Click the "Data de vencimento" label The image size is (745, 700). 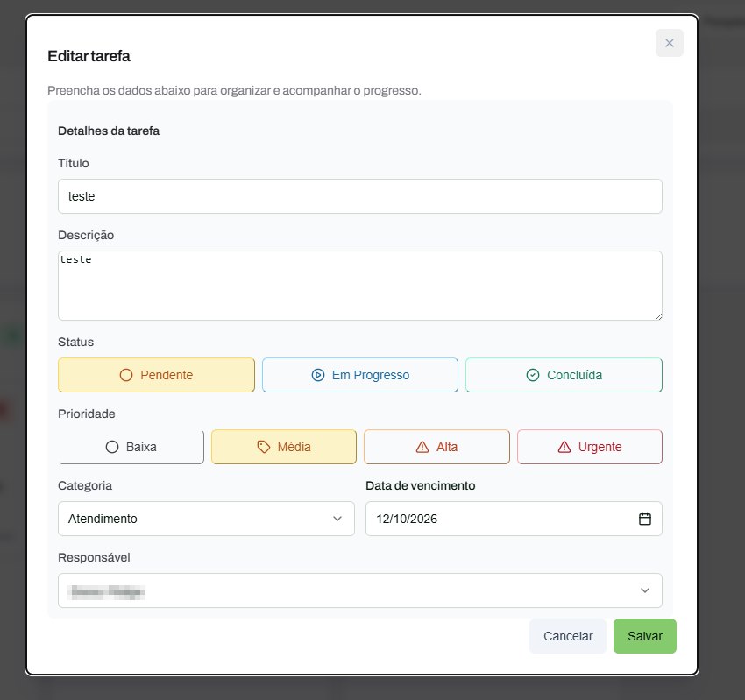[x=421, y=485]
